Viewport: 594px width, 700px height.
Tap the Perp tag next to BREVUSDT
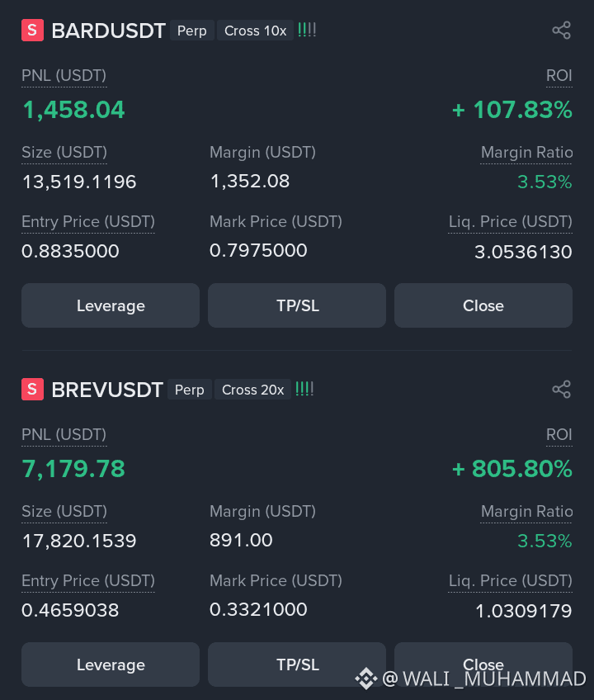[190, 390]
